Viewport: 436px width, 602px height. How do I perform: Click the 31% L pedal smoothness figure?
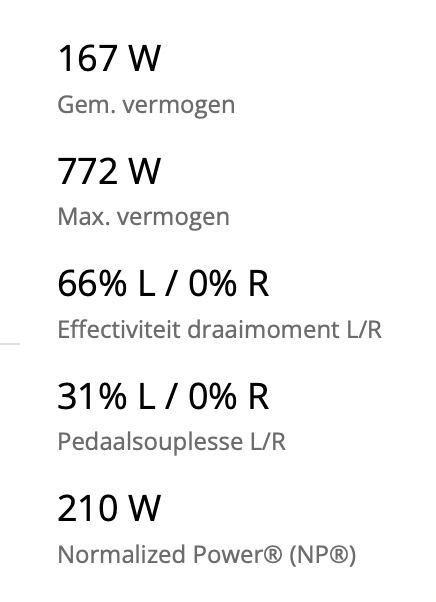click(106, 396)
